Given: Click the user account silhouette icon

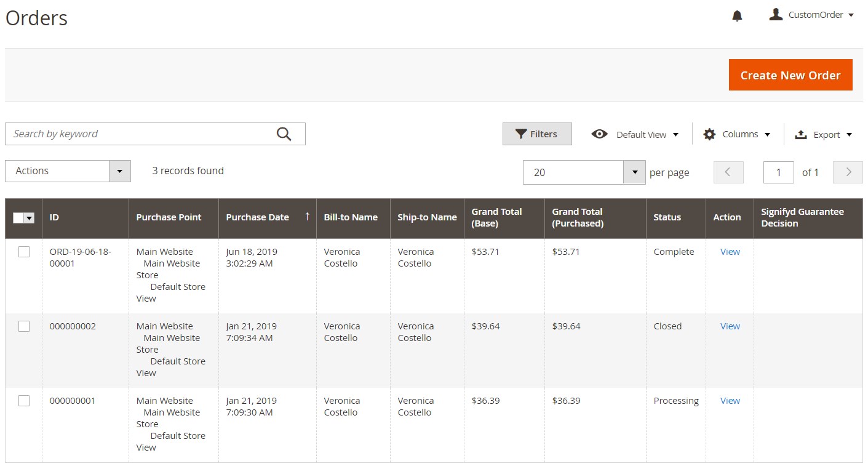Looking at the screenshot, I should [776, 14].
